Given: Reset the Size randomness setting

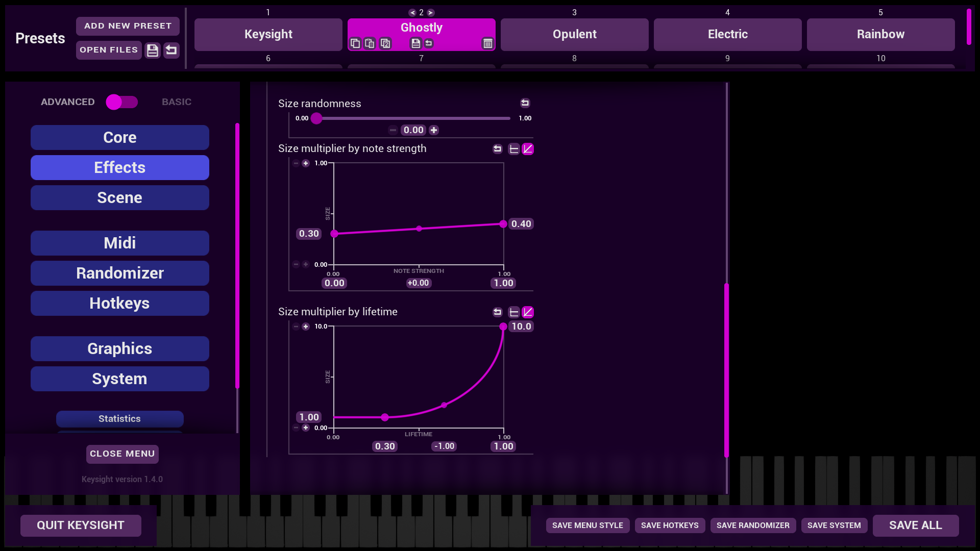Looking at the screenshot, I should [x=525, y=104].
